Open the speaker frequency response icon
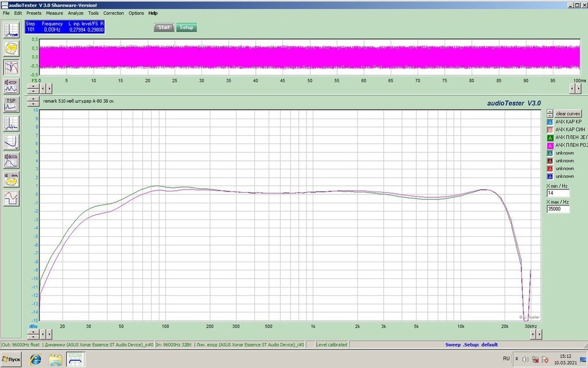The height and width of the screenshot is (368, 588). click(11, 161)
